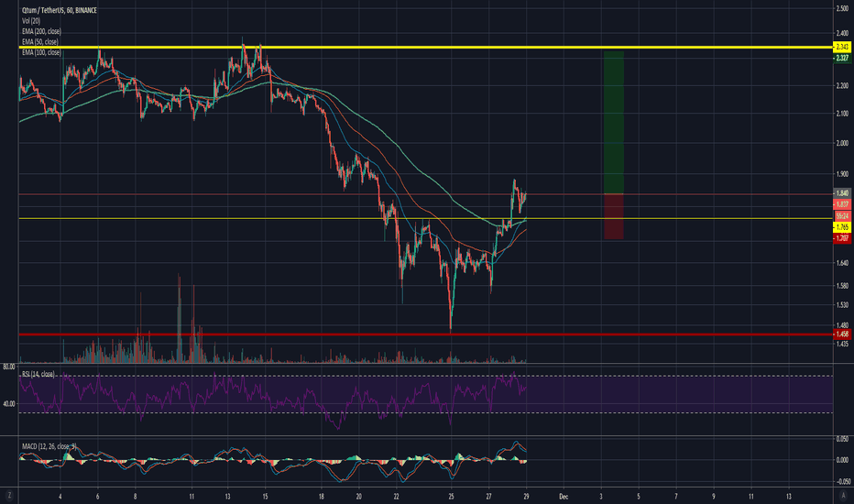Screen dimensions: 854x504
Task: Click the MACD 0.050 scale label
Action: [842, 439]
